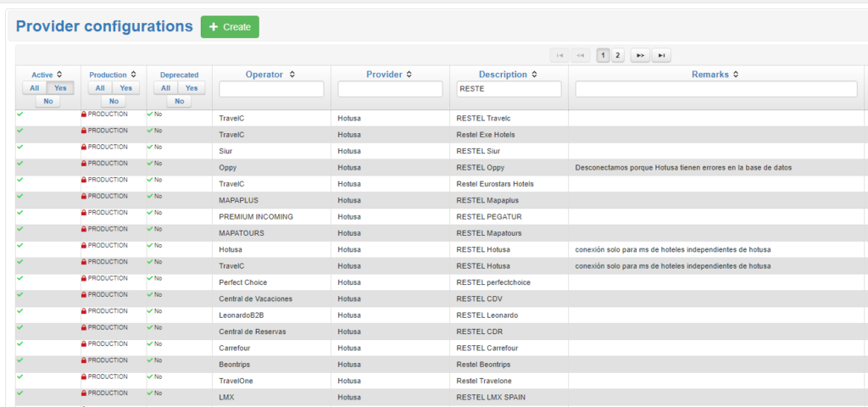Click the sort arrows beside the Active header
Image resolution: width=868 pixels, height=407 pixels.
click(59, 75)
